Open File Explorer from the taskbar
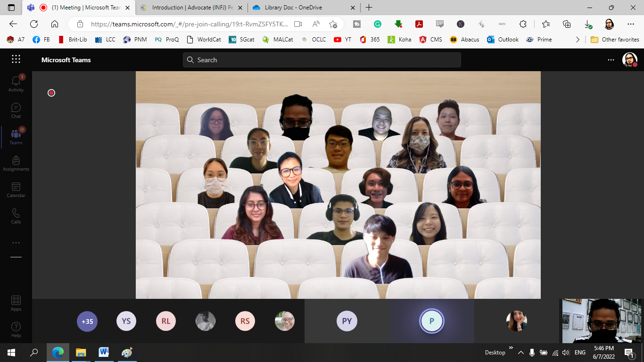This screenshot has height=362, width=644. [81, 352]
